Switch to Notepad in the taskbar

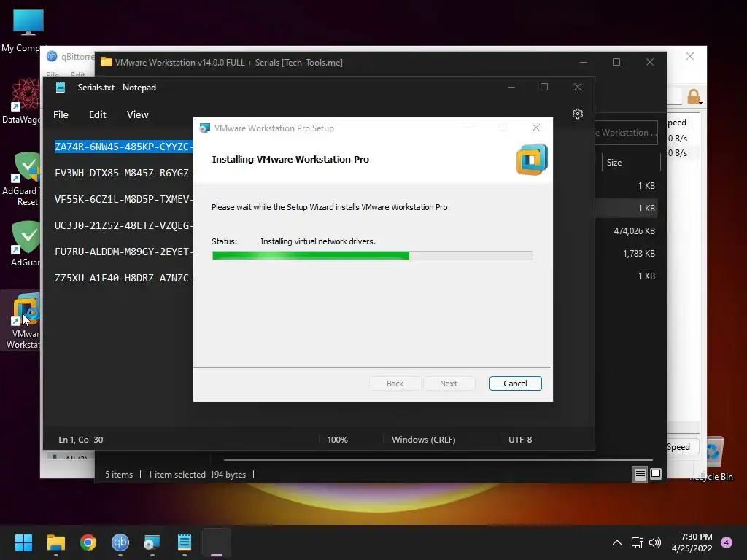(185, 542)
